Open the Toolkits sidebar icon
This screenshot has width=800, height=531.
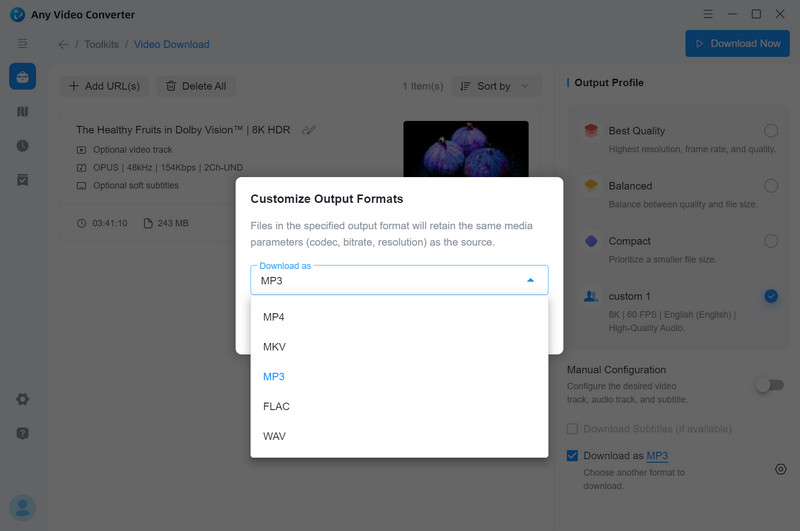pyautogui.click(x=22, y=77)
